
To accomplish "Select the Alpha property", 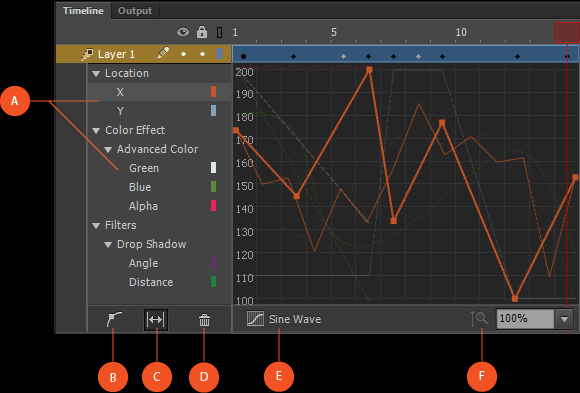I will [143, 206].
